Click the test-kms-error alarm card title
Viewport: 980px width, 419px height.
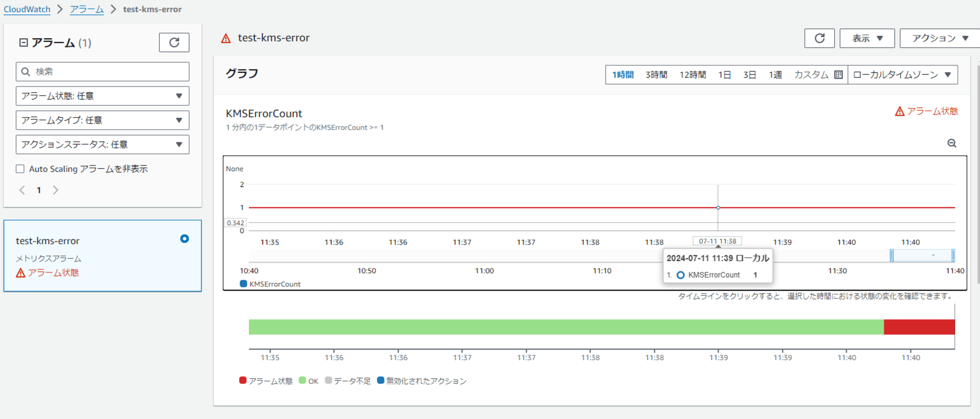(48, 241)
